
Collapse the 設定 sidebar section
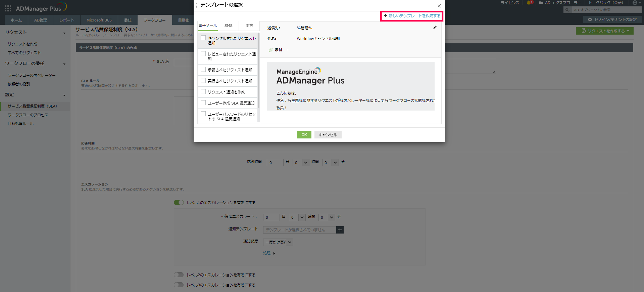pos(64,95)
